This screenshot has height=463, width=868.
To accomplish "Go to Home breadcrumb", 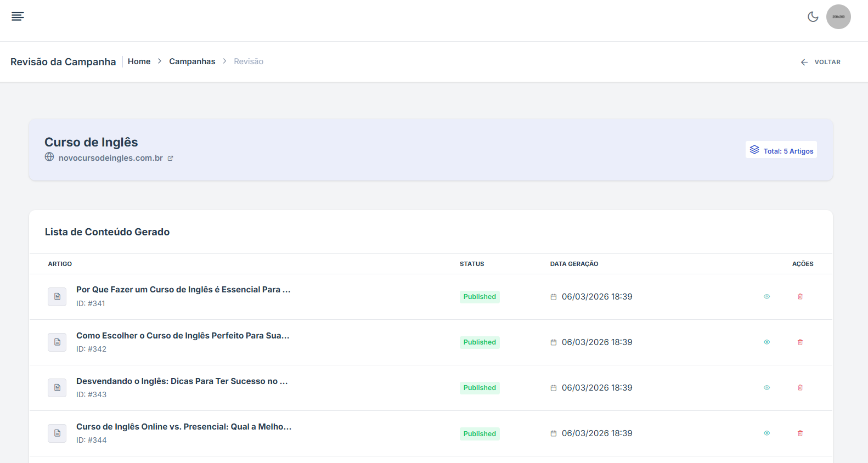I will [x=139, y=61].
